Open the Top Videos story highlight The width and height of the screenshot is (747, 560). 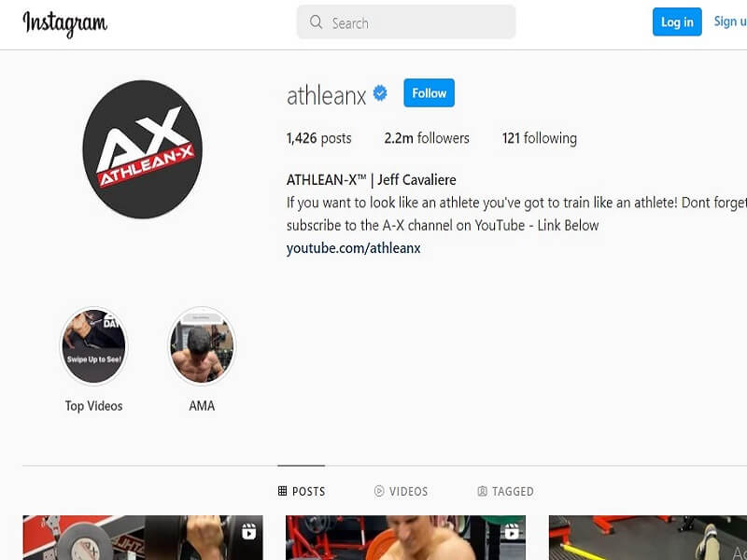pos(94,346)
